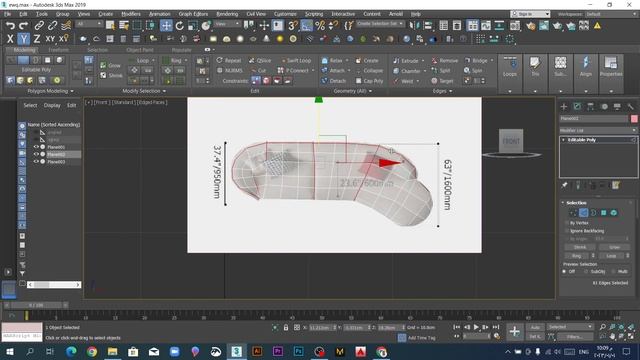Open the Render Setup teapot icon
The height and width of the screenshot is (360, 640).
531,26
